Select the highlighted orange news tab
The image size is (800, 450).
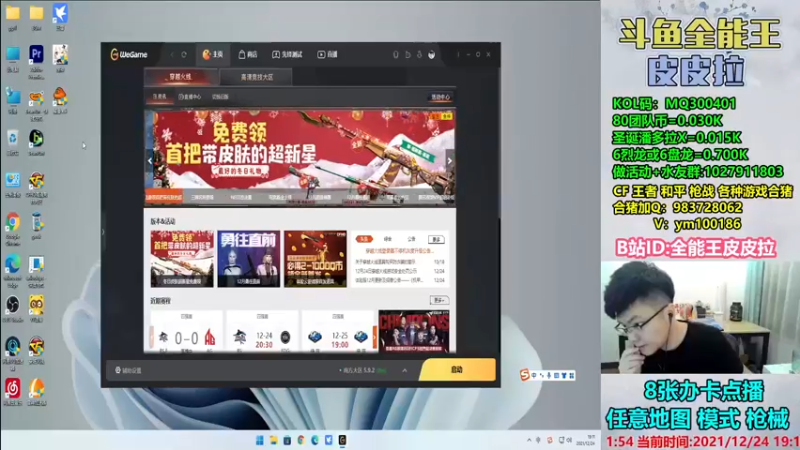click(364, 239)
